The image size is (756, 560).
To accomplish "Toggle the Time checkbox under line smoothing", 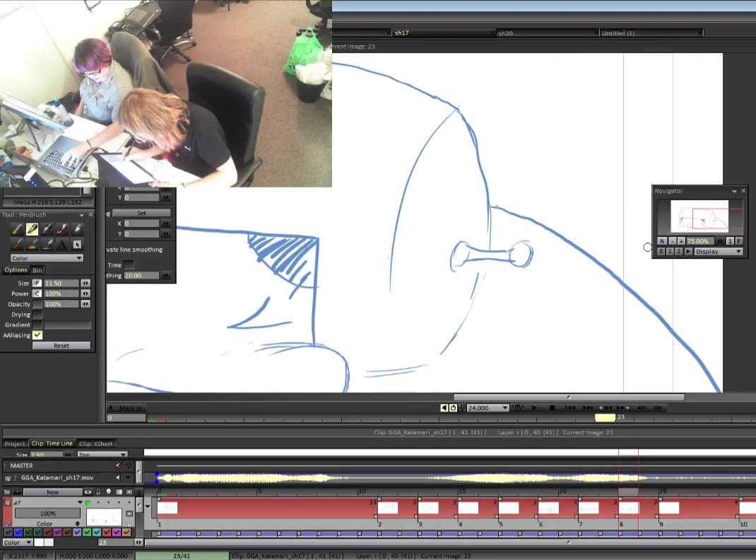I will (x=129, y=265).
